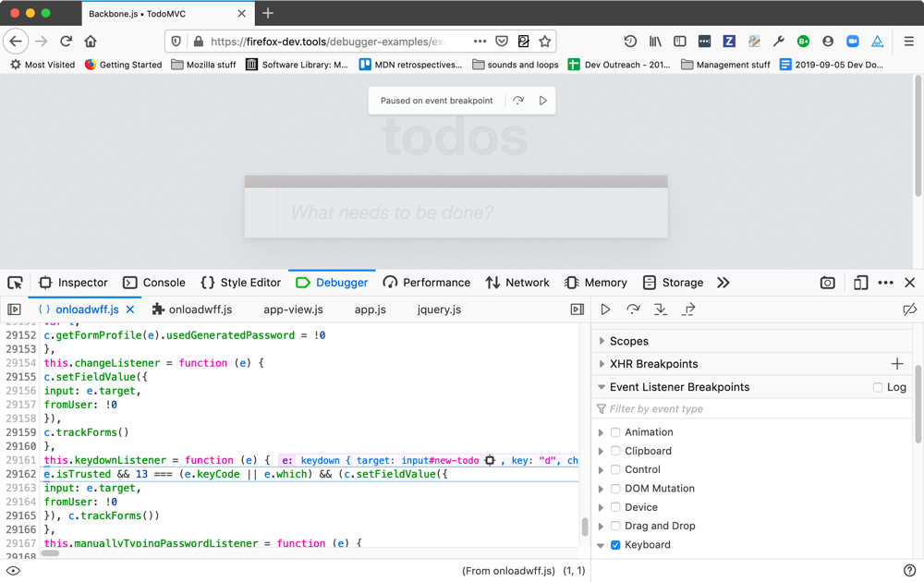Expand the Animation event listeners group

pyautogui.click(x=602, y=431)
